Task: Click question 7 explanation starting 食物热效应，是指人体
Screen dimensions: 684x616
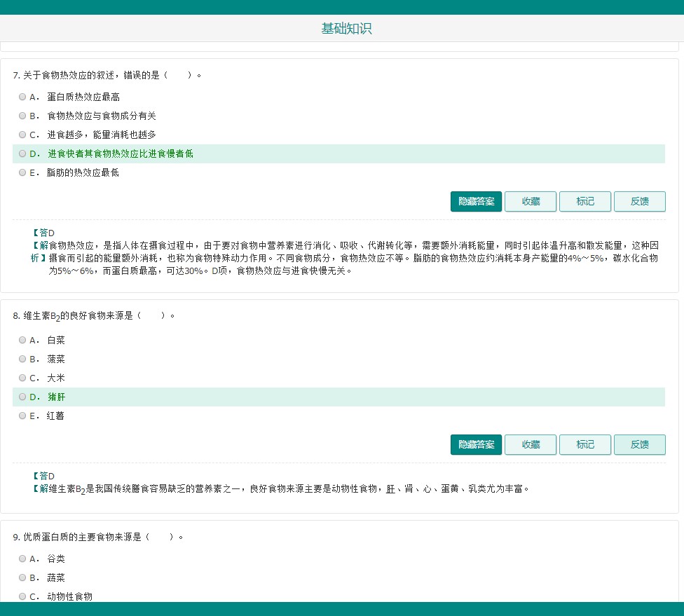Action: [353, 259]
